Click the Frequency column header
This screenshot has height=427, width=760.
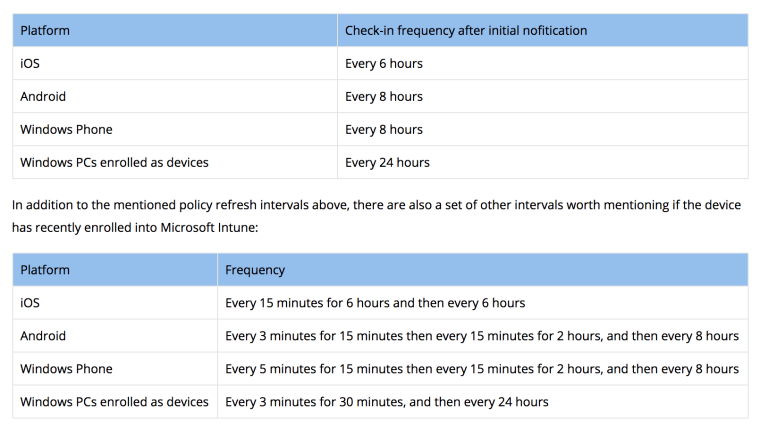(x=255, y=270)
